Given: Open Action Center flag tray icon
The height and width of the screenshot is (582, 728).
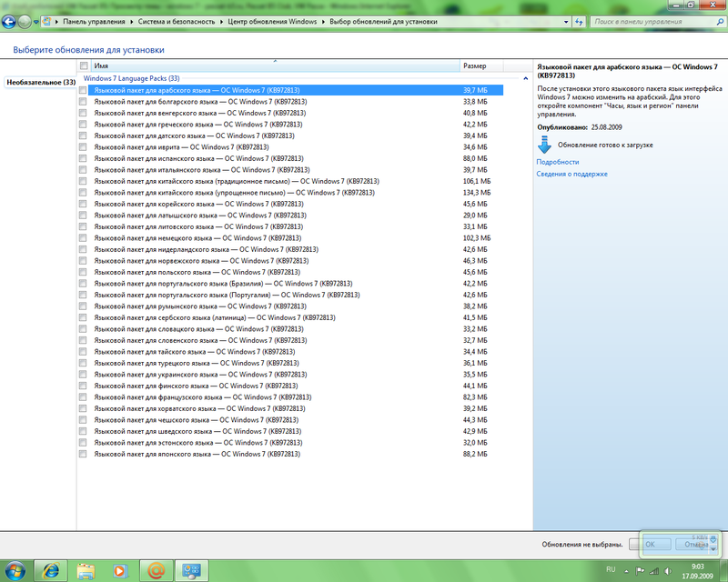Looking at the screenshot, I should (x=640, y=571).
